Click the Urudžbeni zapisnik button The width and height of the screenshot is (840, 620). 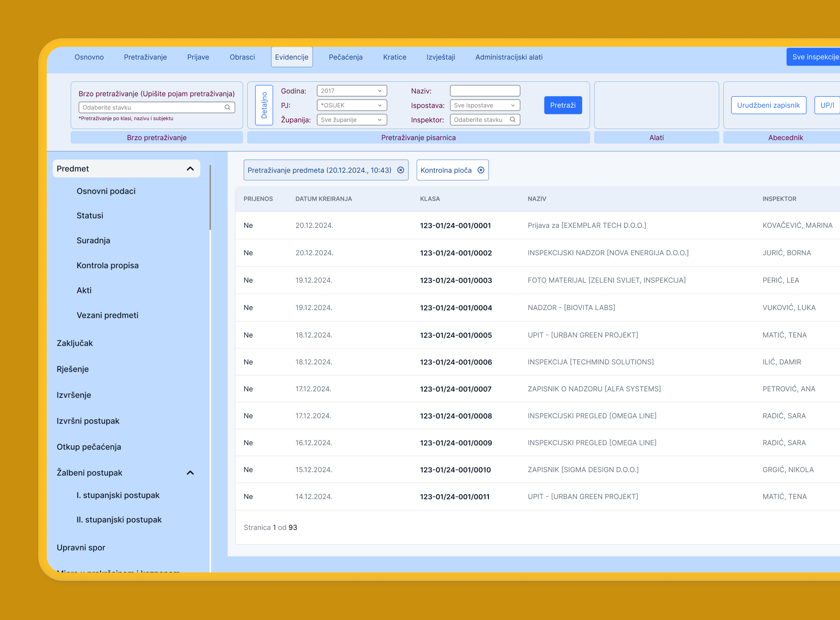coord(768,106)
